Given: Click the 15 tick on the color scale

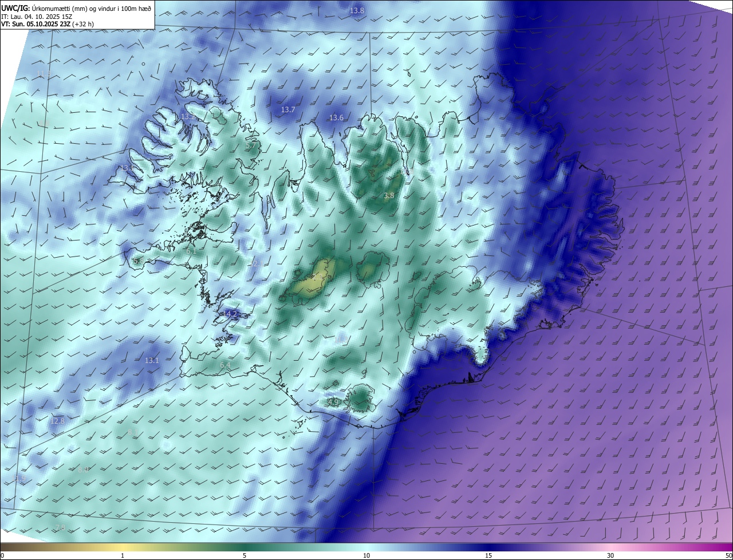Looking at the screenshot, I should [488, 555].
